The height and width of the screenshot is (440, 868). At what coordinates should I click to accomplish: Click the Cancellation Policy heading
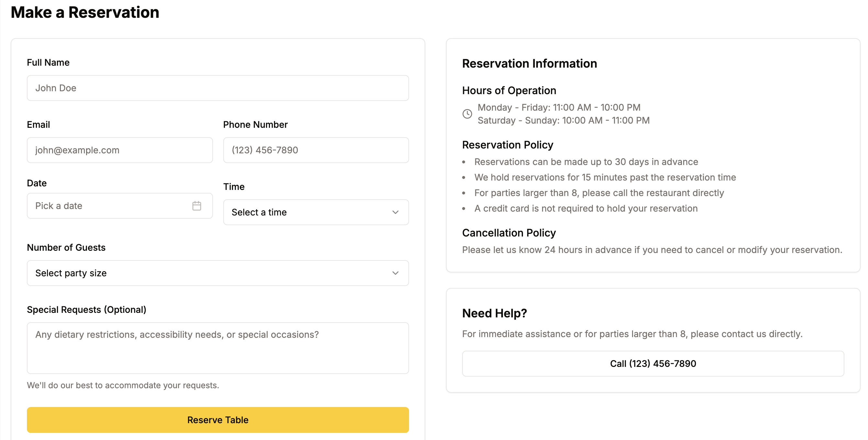tap(509, 233)
